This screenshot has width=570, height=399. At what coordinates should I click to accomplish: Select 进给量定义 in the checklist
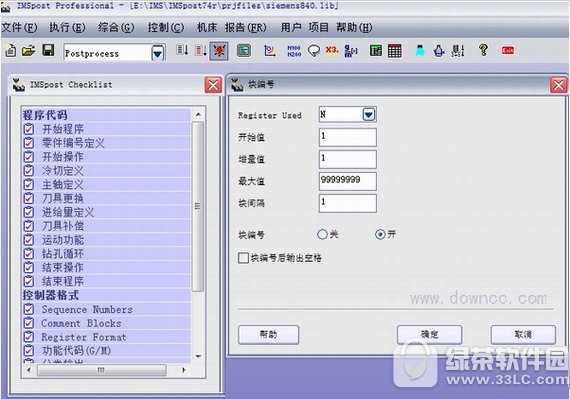106,212
